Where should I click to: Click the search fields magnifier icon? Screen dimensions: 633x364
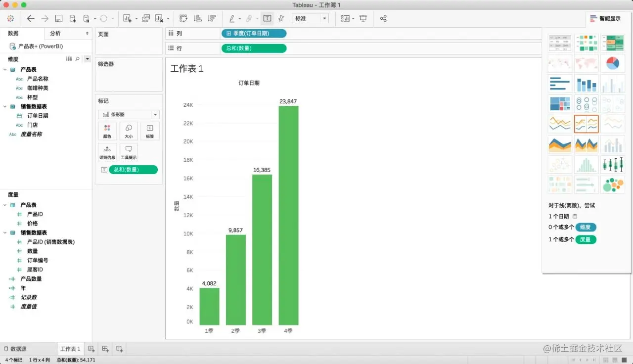[x=77, y=59]
